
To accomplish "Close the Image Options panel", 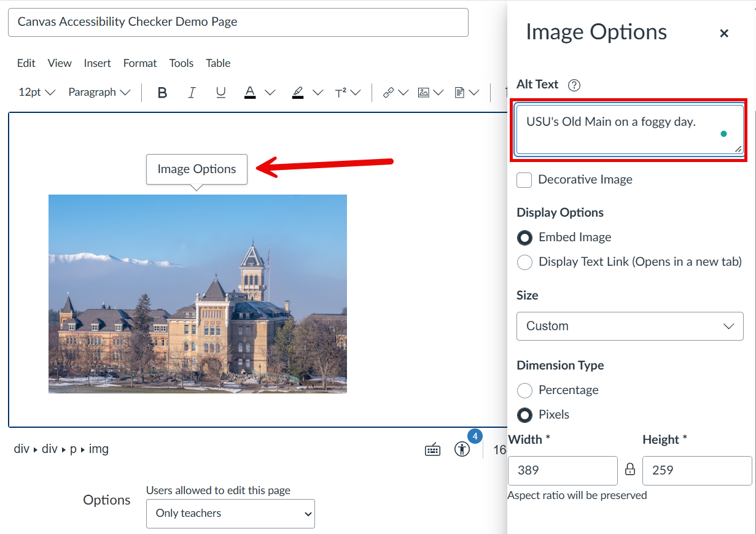I will (x=724, y=33).
